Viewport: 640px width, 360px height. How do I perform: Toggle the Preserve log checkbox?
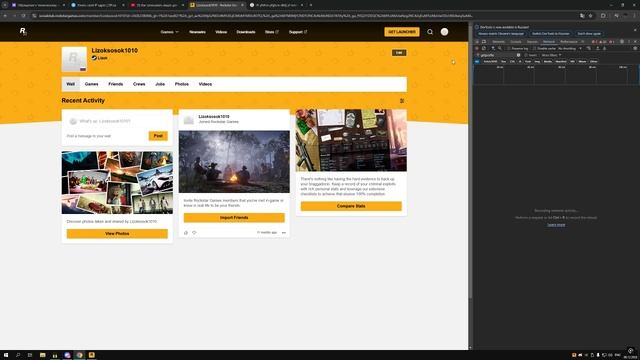[509, 49]
